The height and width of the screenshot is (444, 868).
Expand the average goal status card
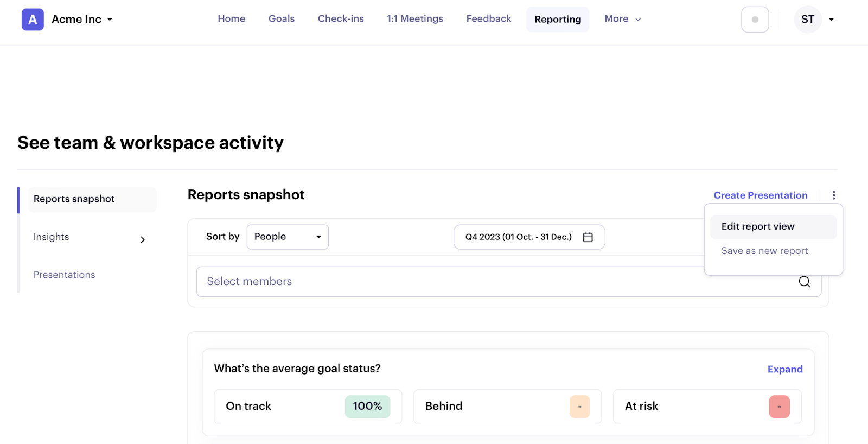coord(785,370)
